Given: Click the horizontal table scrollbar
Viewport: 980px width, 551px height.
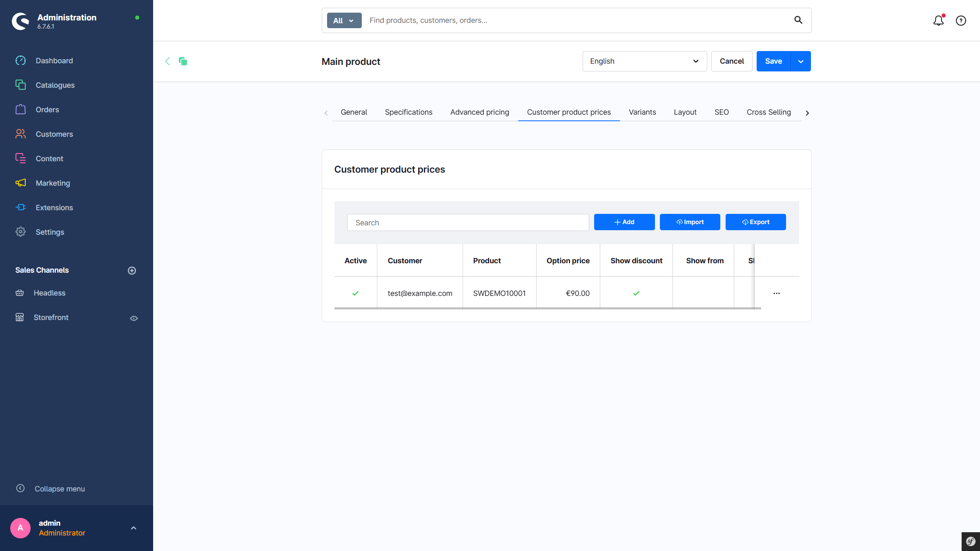Looking at the screenshot, I should (547, 309).
